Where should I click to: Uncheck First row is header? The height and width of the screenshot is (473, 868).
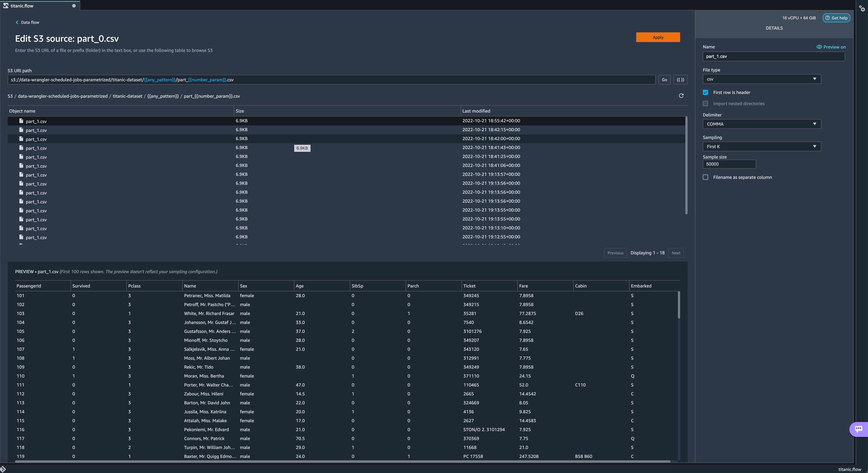point(705,93)
